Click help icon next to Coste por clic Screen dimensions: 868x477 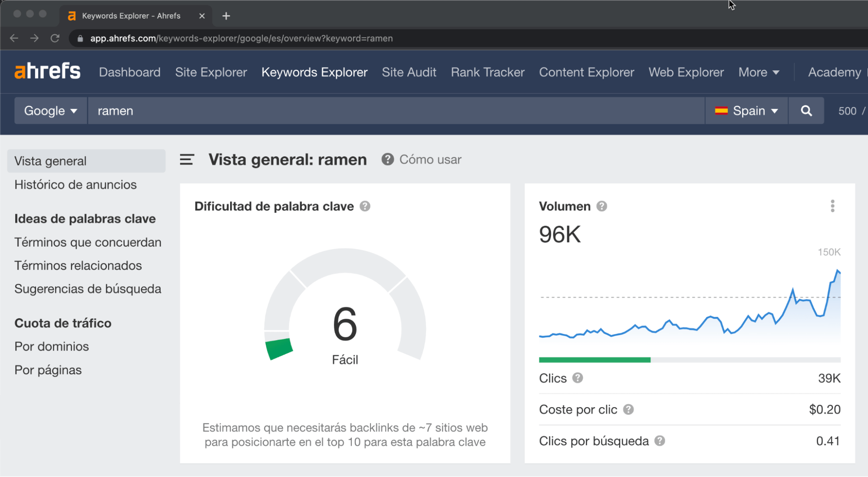(628, 409)
